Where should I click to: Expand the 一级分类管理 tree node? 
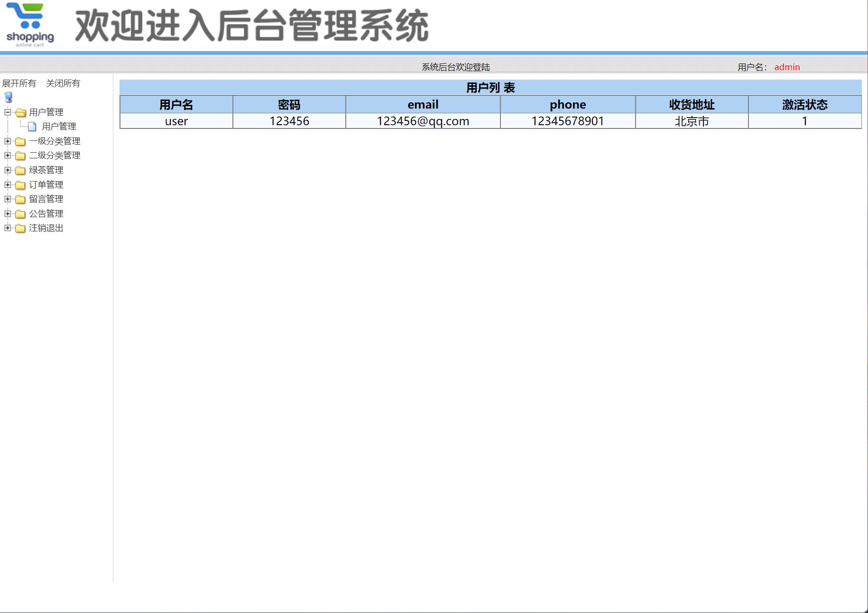[x=7, y=141]
